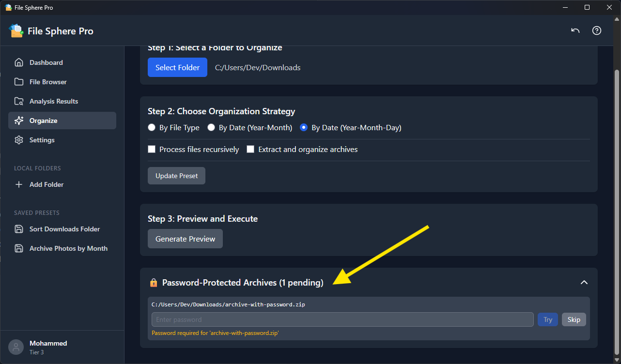Click the Generate Preview button
The image size is (621, 364).
pos(185,239)
